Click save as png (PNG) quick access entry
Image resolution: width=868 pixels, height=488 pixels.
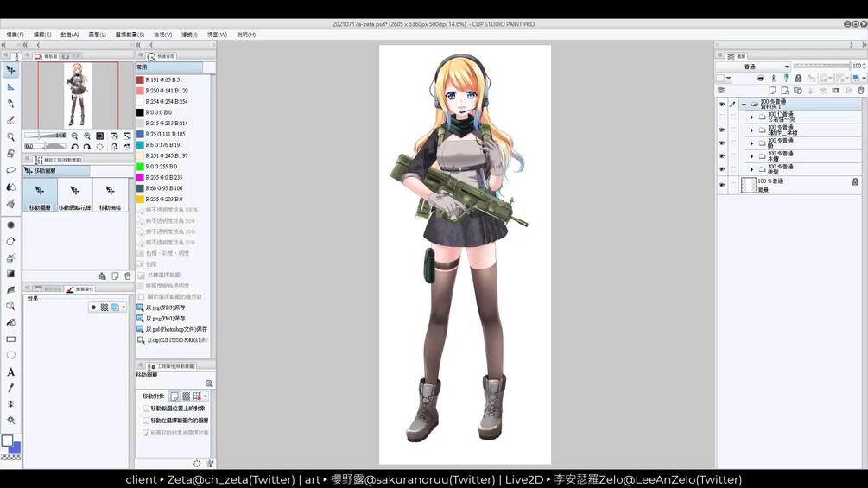point(173,318)
